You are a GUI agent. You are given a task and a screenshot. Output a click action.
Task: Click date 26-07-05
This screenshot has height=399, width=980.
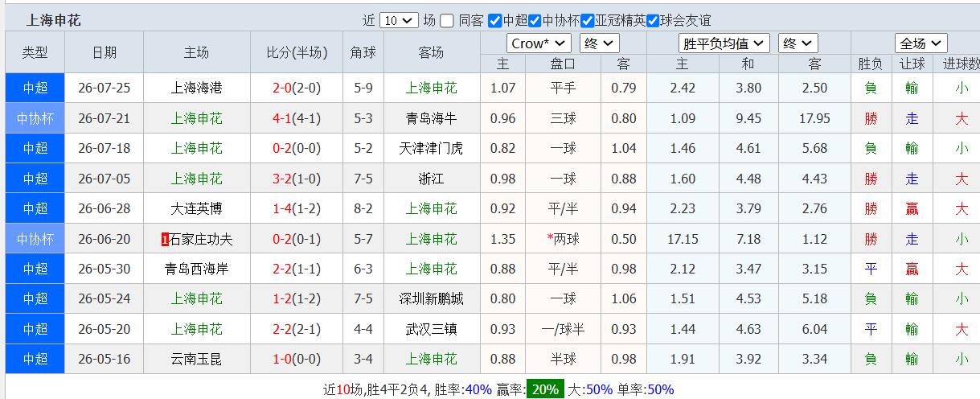point(104,179)
